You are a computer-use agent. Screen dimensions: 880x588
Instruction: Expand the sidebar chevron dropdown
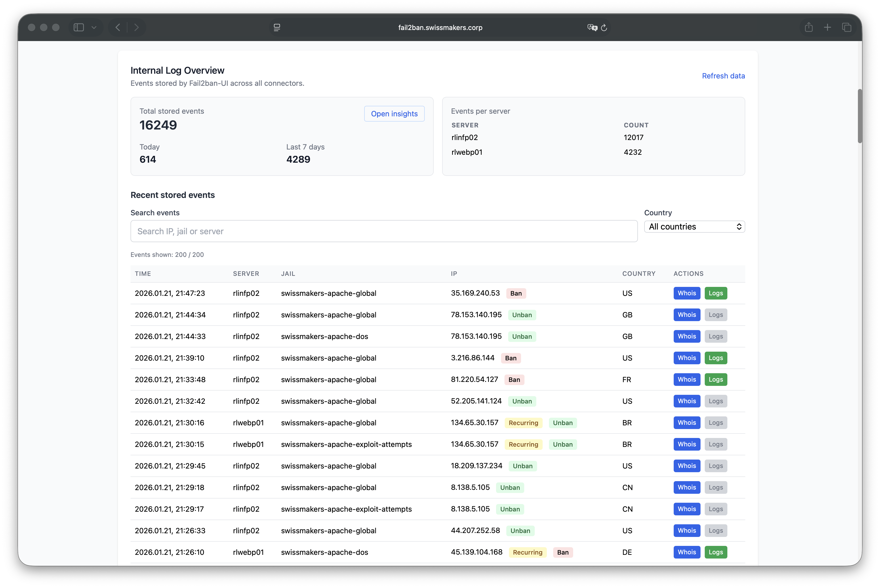pyautogui.click(x=94, y=27)
